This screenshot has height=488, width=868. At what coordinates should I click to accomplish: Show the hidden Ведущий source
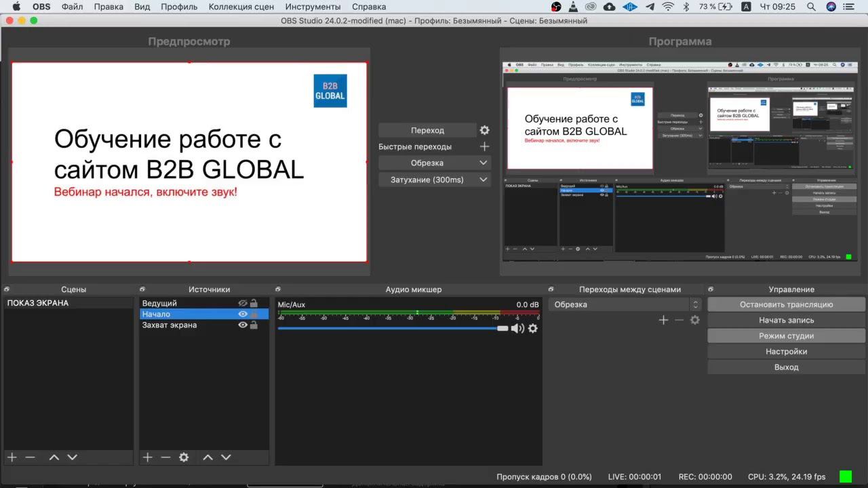click(x=242, y=304)
